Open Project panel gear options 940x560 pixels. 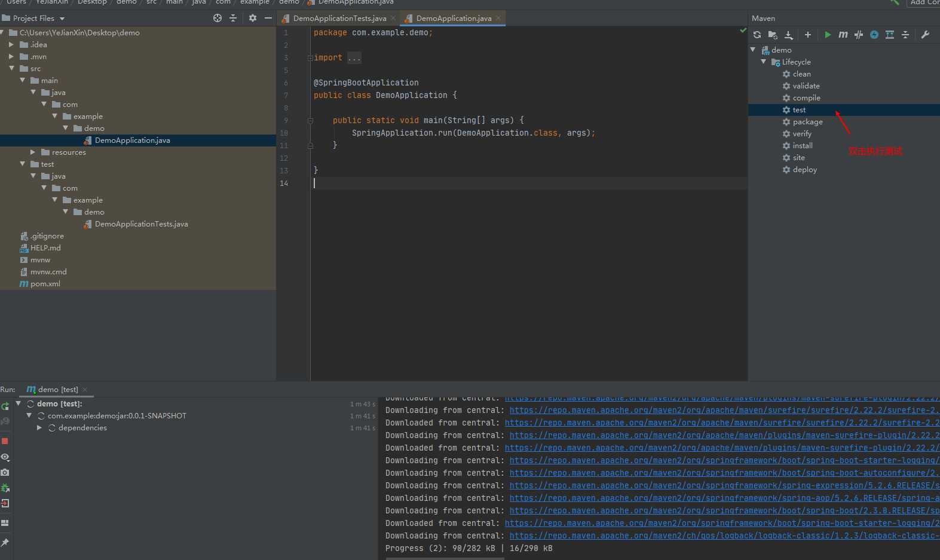253,18
